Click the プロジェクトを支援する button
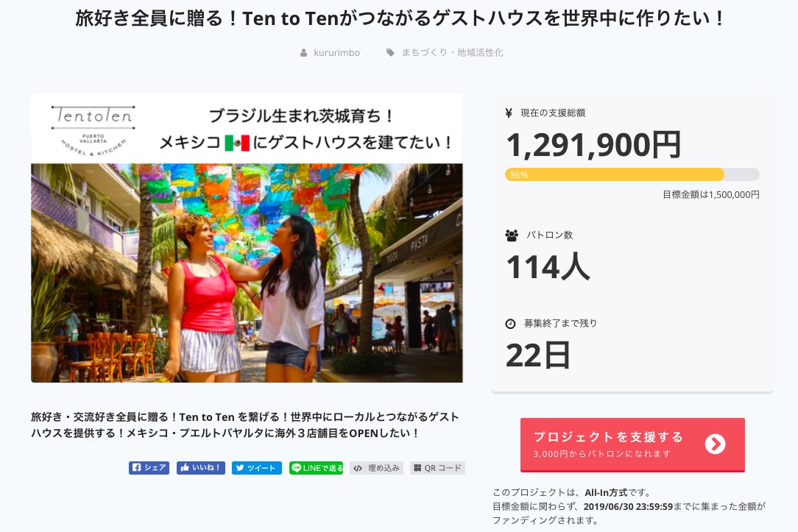 [608, 444]
